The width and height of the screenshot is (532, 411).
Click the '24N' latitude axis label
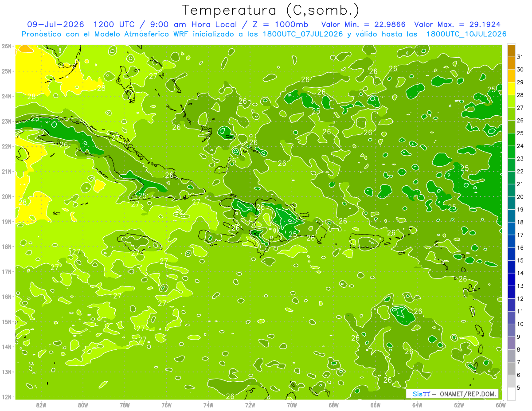6,96
